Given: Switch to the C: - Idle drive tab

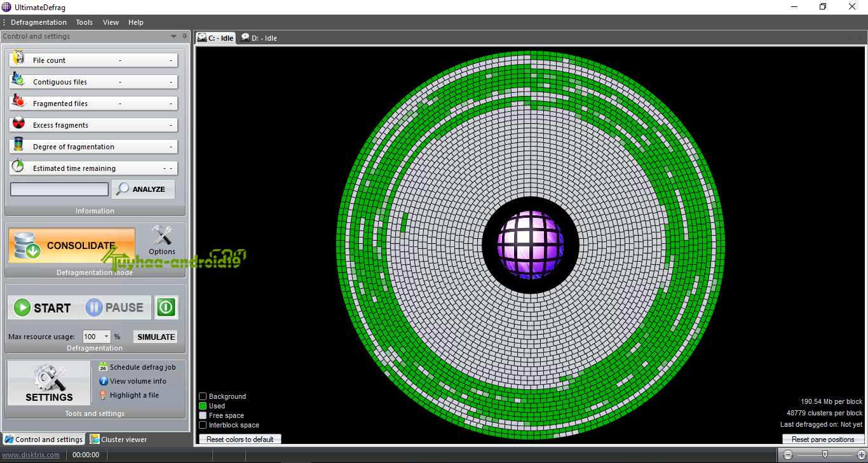Looking at the screenshot, I should (215, 38).
